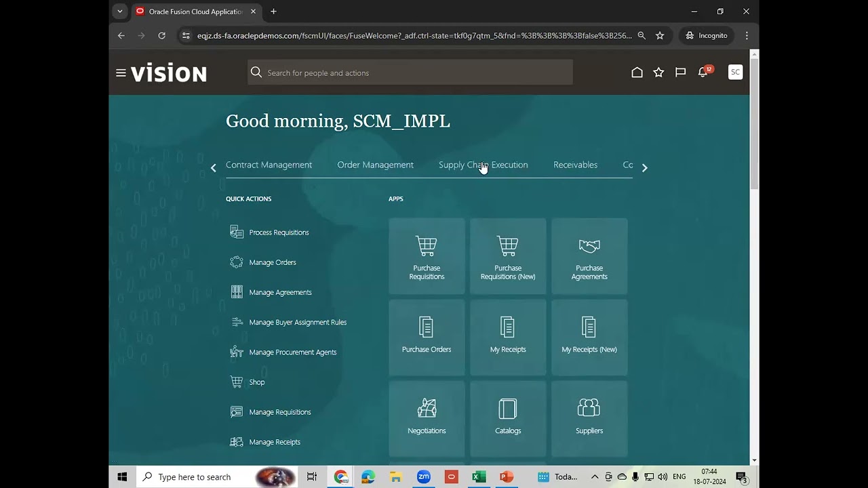Show previous tabs with left arrow
The height and width of the screenshot is (488, 868).
(x=213, y=167)
